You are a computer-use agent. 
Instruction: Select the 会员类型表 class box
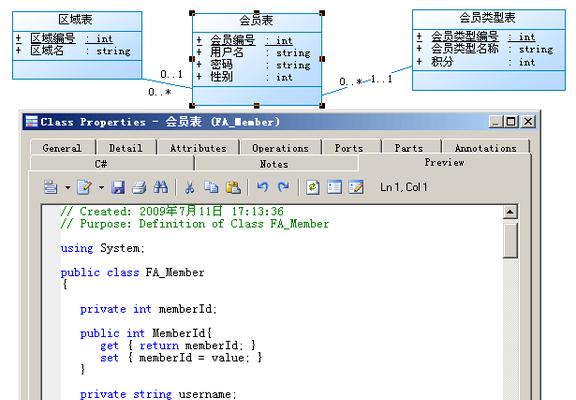(489, 50)
